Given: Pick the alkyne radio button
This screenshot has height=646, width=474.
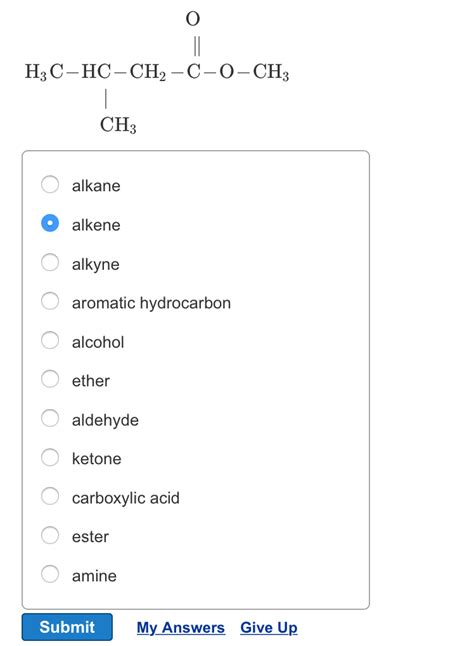Looking at the screenshot, I should tap(50, 262).
